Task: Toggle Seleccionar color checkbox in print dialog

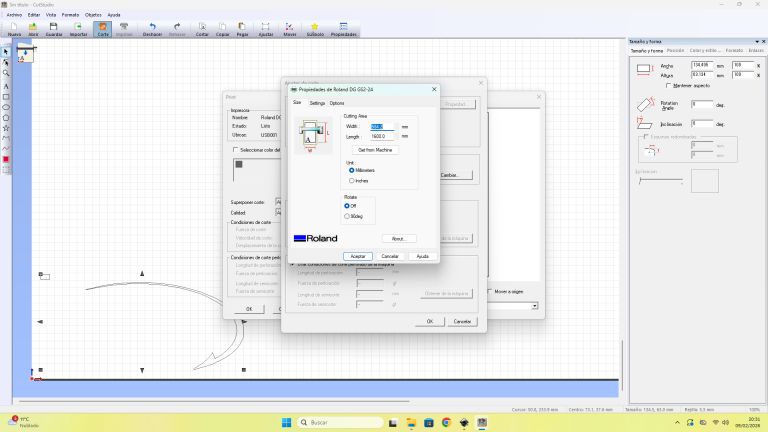Action: click(236, 149)
